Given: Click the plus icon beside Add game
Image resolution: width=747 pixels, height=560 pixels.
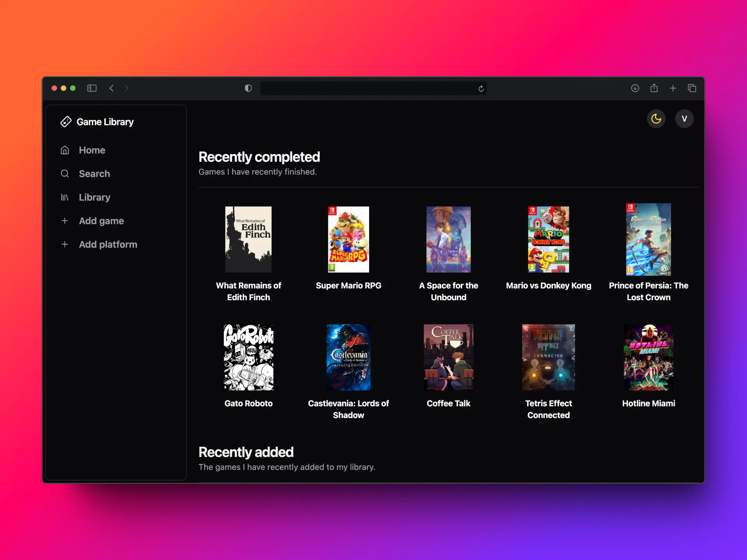Looking at the screenshot, I should (65, 221).
